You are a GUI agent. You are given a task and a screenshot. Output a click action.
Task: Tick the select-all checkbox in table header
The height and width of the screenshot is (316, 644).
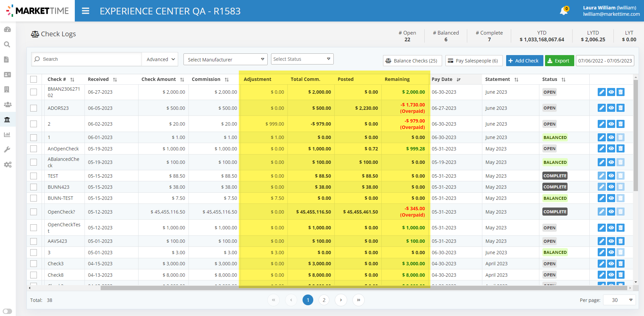pos(34,79)
